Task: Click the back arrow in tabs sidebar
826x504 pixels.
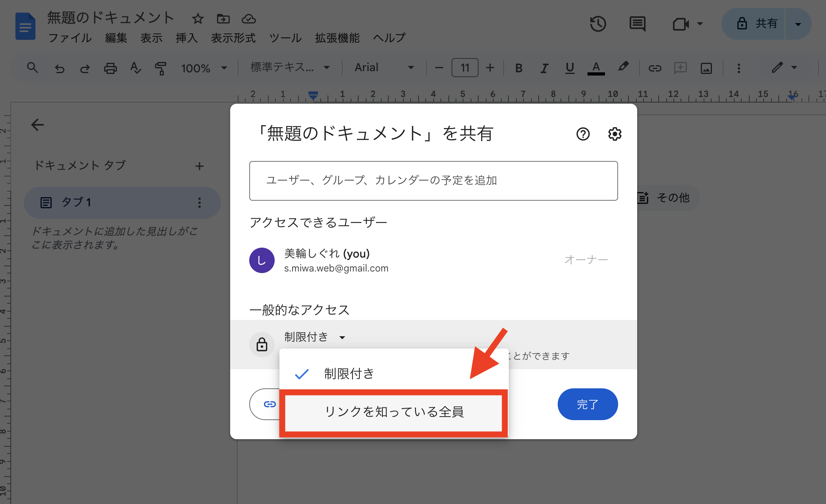Action: point(37,125)
